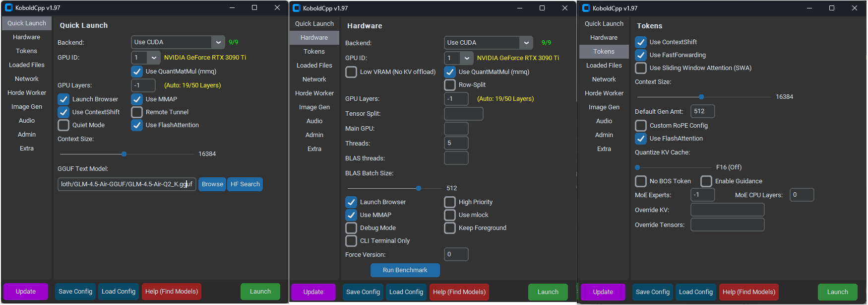Image resolution: width=868 pixels, height=305 pixels.
Task: Click MoE CPU Layers input field
Action: point(802,195)
